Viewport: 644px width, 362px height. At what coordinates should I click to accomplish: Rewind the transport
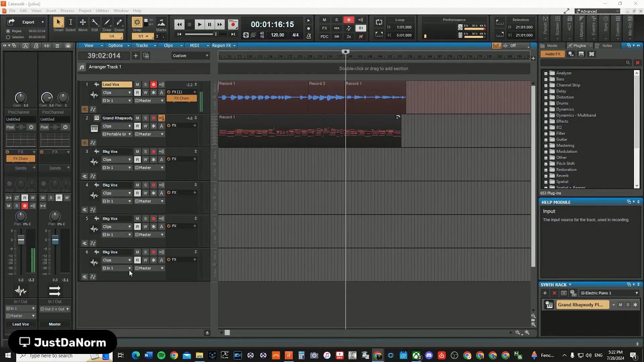pyautogui.click(x=180, y=24)
